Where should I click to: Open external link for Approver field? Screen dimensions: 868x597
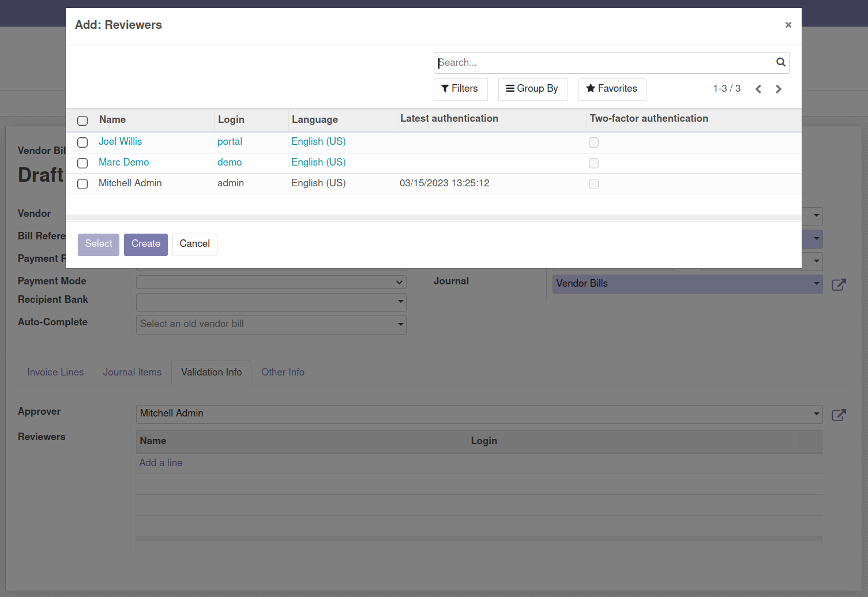[839, 415]
